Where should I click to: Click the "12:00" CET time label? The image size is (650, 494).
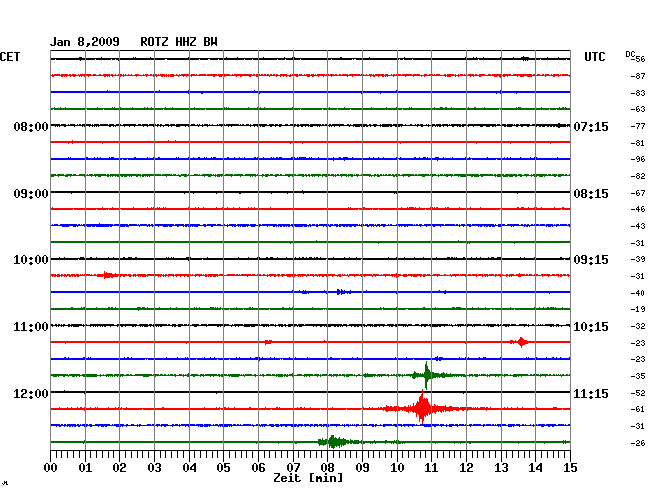31,393
